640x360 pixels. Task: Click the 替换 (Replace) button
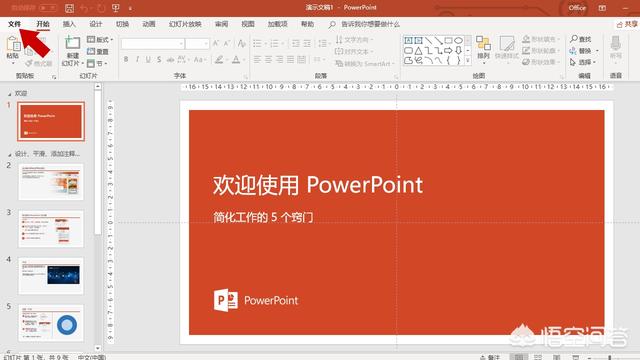click(x=584, y=51)
